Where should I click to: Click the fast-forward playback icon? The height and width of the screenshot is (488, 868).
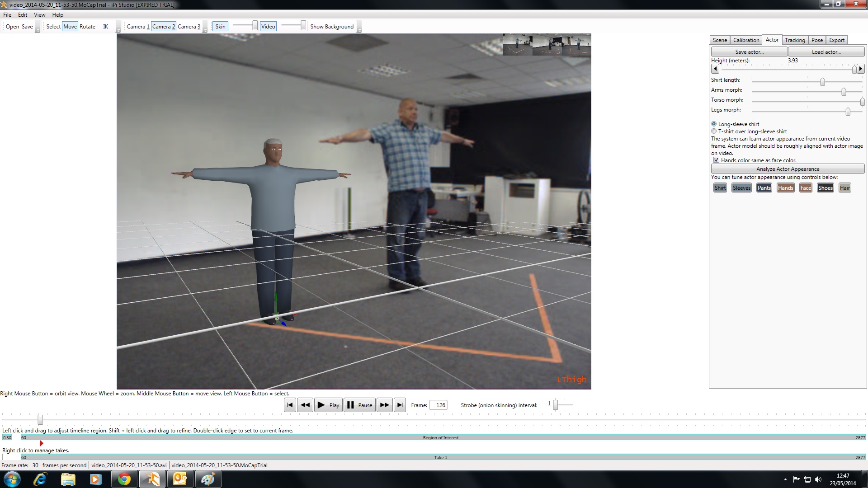coord(385,405)
